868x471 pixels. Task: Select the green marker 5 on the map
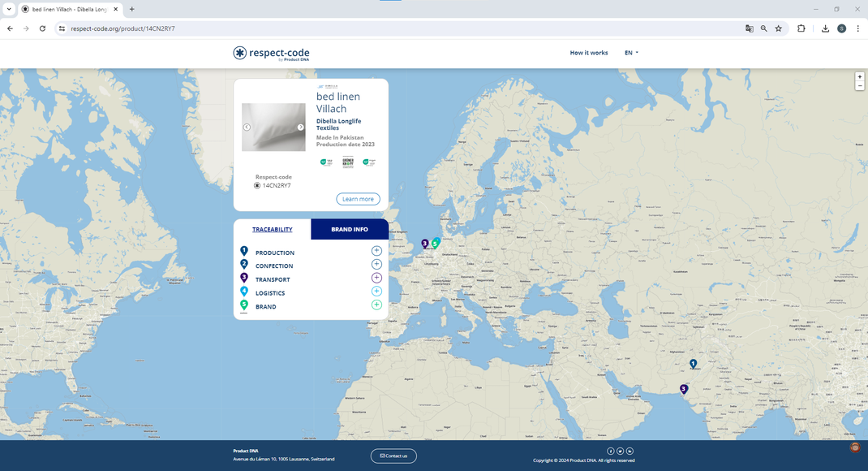435,244
